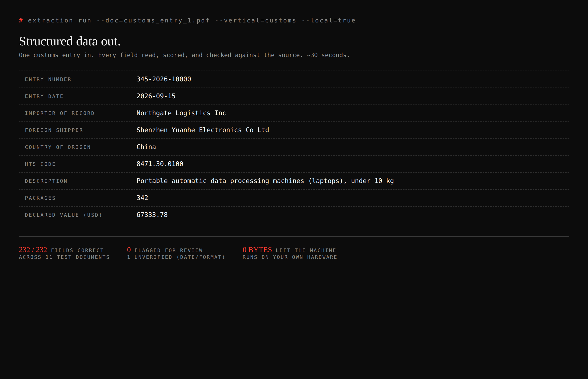The height and width of the screenshot is (379, 588).
Task: Click '1 UNVERIFIED (DATE/FORMAT)' note
Action: (x=176, y=257)
